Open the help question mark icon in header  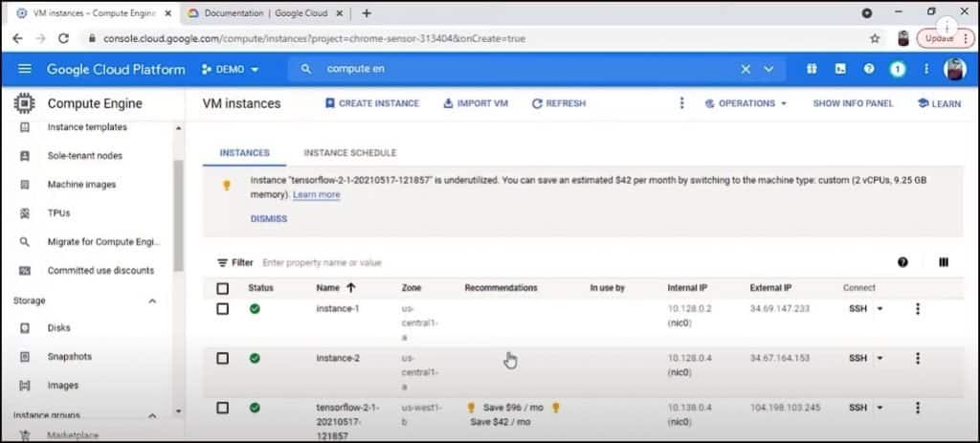(x=869, y=69)
